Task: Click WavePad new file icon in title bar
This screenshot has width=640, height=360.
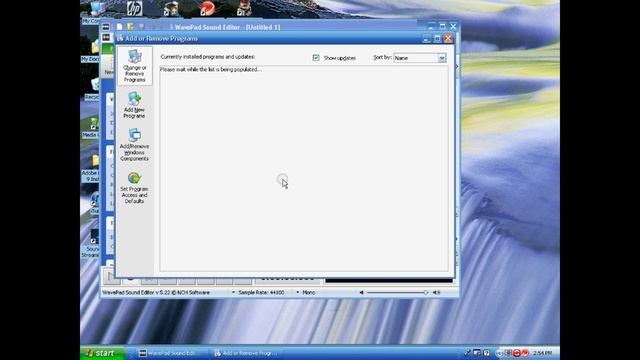Action: [x=119, y=27]
